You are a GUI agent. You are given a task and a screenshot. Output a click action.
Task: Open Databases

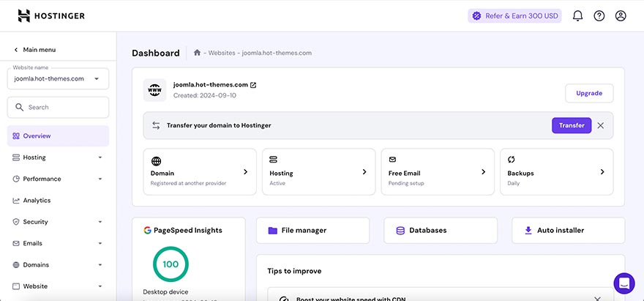pos(441,230)
